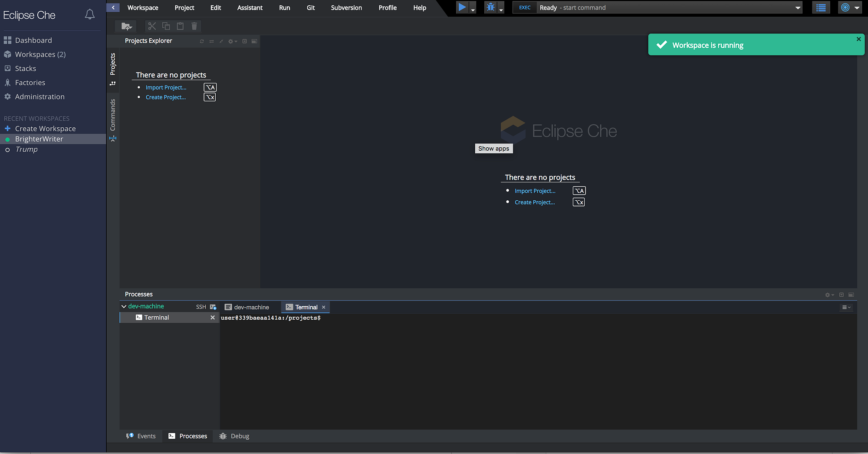Close the Terminal entry in the processes tree

(x=213, y=318)
